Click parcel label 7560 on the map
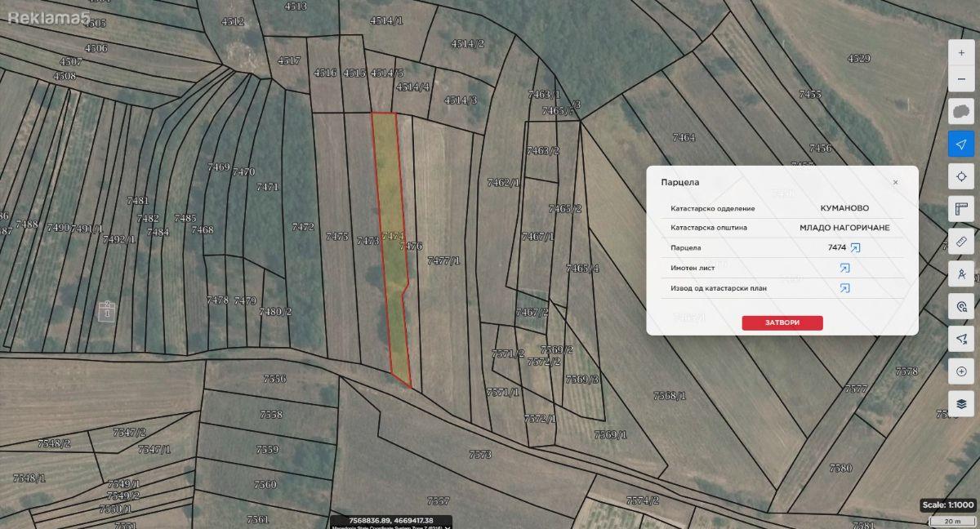The image size is (980, 529). [x=265, y=484]
